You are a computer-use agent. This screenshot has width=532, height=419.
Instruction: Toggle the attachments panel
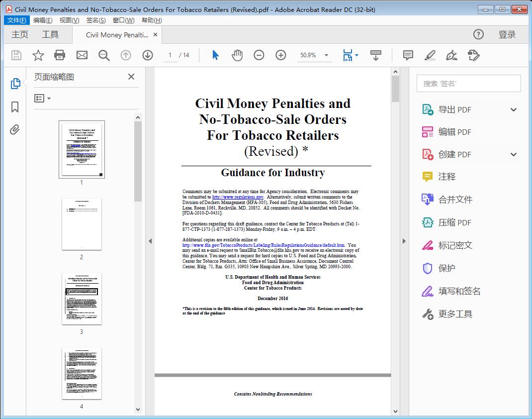pos(14,129)
